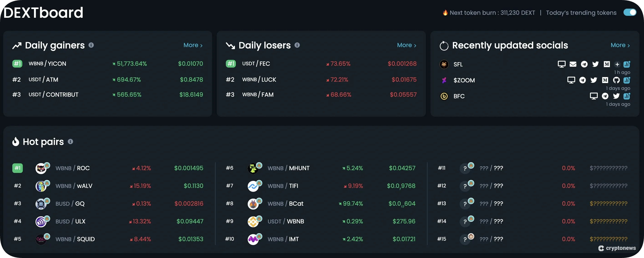The width and height of the screenshot is (644, 258).
Task: Open BFC's website monitor icon
Action: click(x=594, y=96)
